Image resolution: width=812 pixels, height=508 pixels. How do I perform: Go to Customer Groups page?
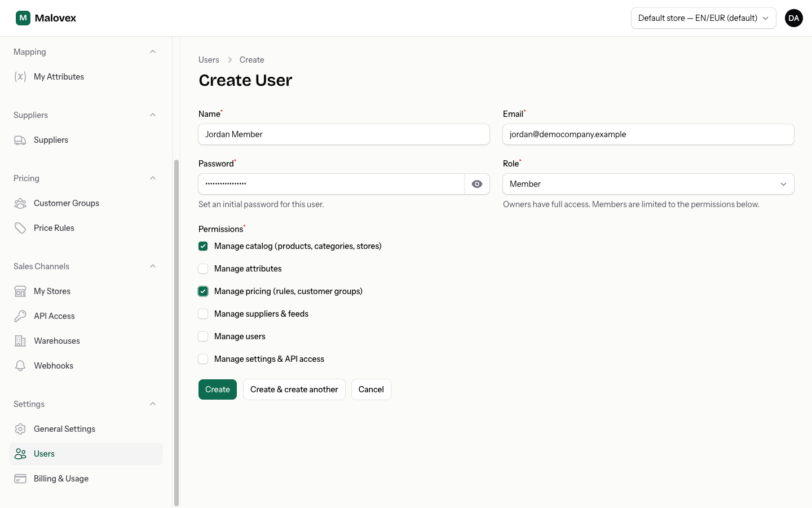click(x=86, y=203)
